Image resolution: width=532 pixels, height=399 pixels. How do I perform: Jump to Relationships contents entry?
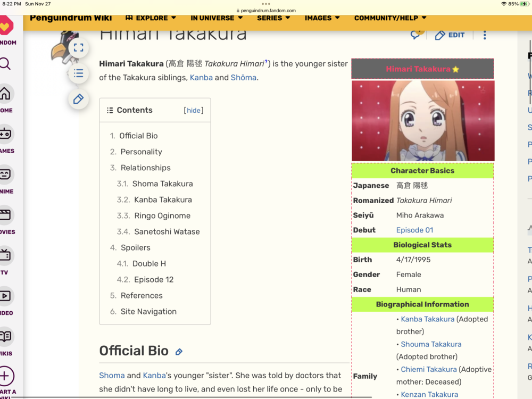[x=146, y=168]
